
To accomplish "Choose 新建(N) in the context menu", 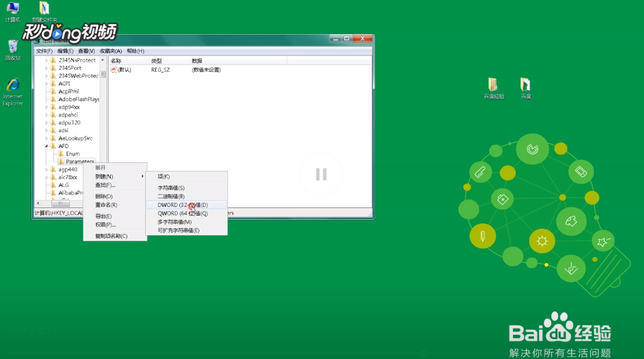I will click(115, 176).
